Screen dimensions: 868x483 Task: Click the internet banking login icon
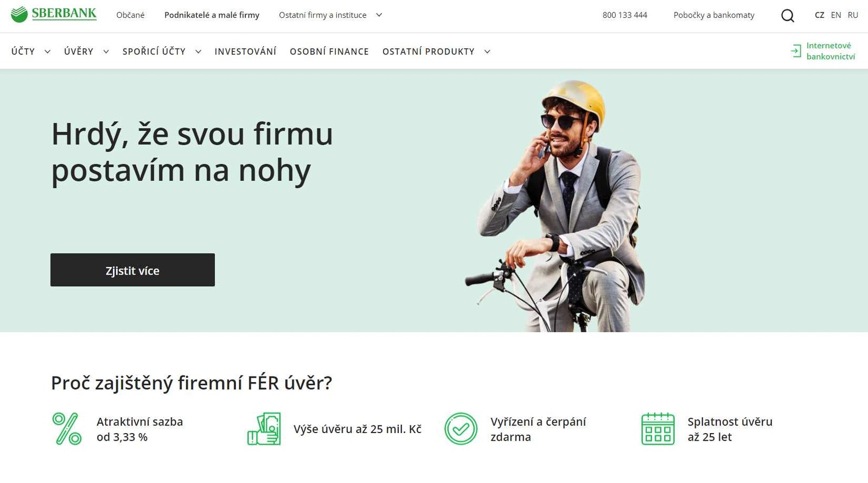pos(796,51)
